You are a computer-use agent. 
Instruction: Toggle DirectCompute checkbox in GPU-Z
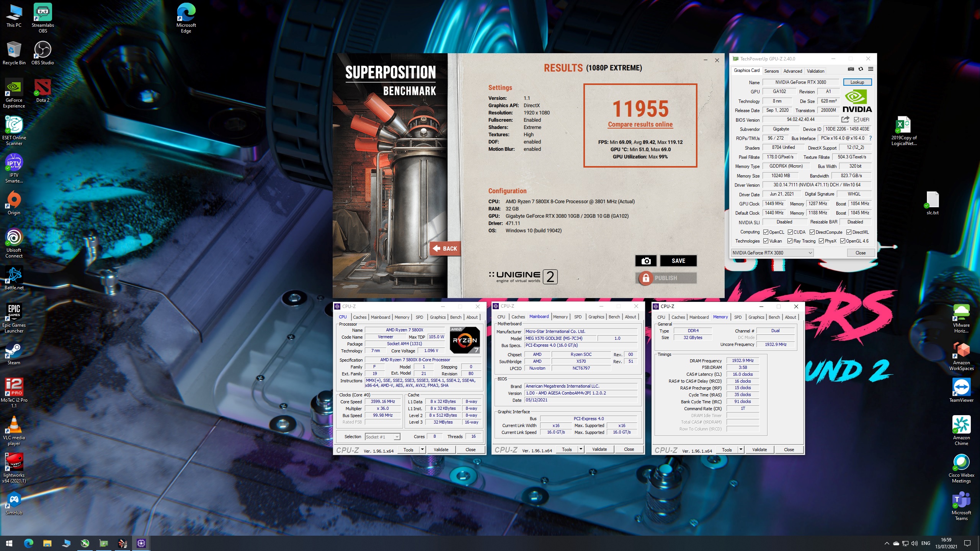coord(812,232)
